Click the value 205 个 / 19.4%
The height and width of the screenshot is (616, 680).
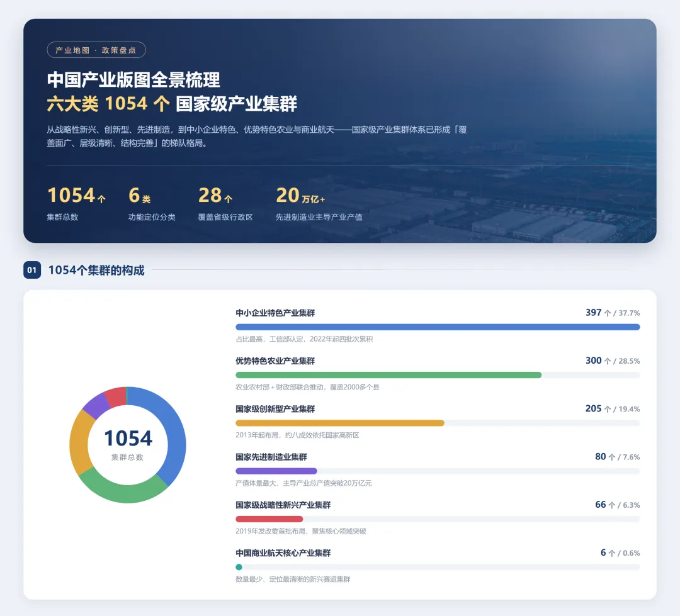(x=613, y=409)
